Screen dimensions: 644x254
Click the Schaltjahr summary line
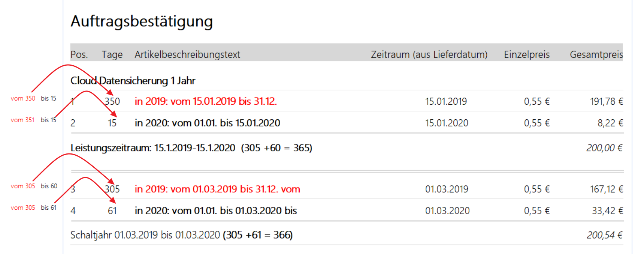pos(182,235)
